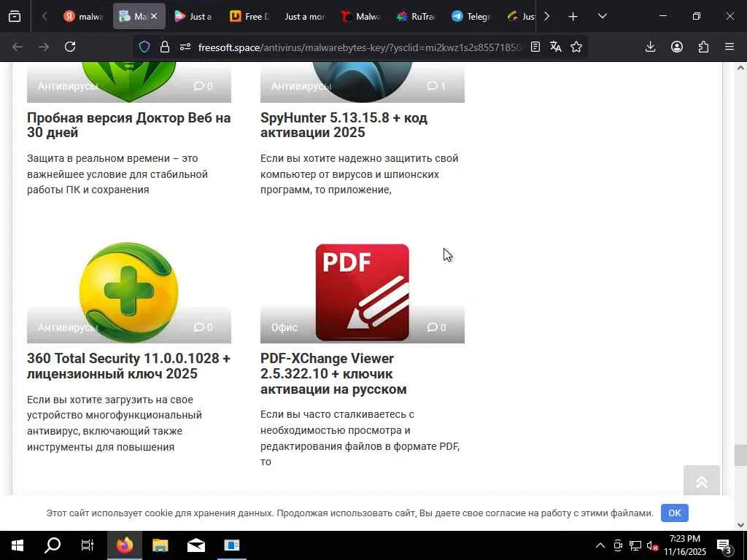This screenshot has height=560, width=747.
Task: Translate this page icon
Action: coord(555,47)
